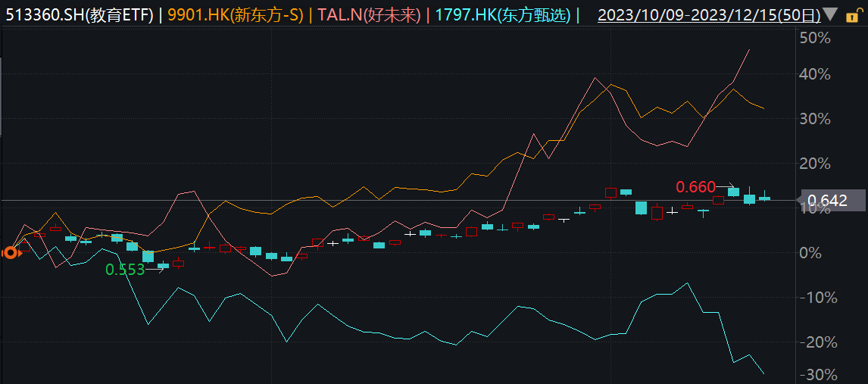Open the date range dropdown triangle
This screenshot has height=384, width=868.
(x=831, y=14)
